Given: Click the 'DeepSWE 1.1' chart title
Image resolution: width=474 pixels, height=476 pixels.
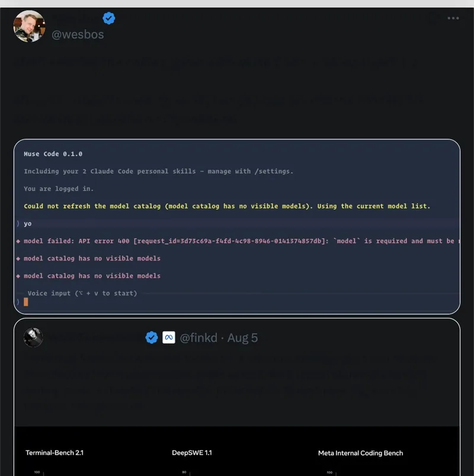Looking at the screenshot, I should pyautogui.click(x=192, y=453).
